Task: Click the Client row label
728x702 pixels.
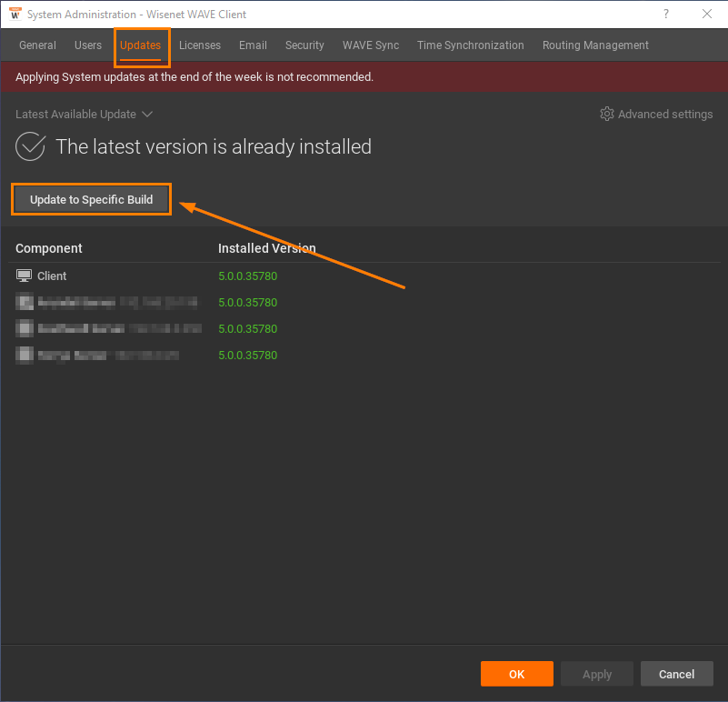Action: pos(52,276)
